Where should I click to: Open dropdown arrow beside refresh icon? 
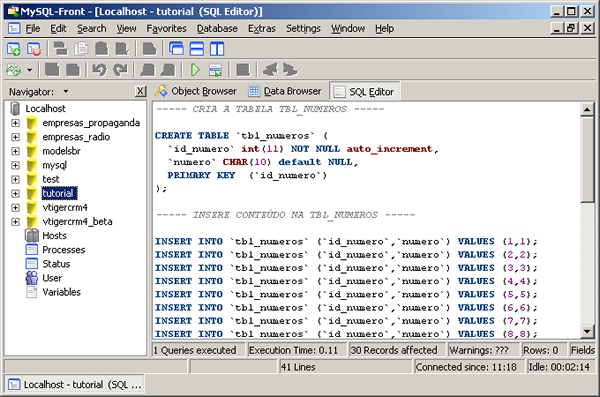(x=29, y=70)
